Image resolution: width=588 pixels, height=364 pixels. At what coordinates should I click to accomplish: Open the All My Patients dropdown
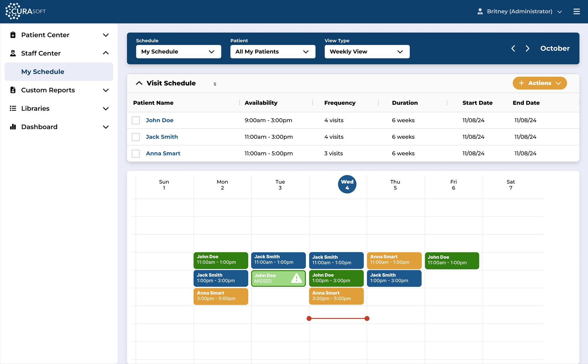(x=273, y=52)
